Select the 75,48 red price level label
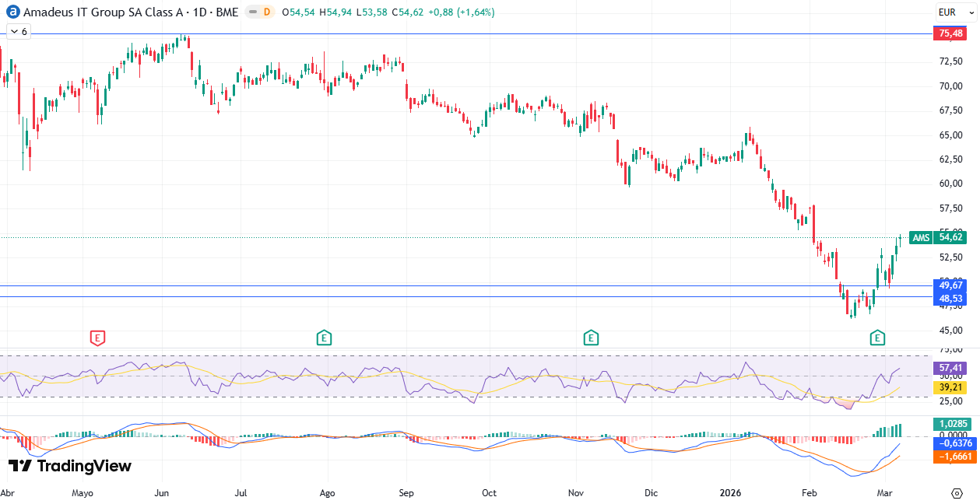The width and height of the screenshot is (980, 504). click(950, 33)
